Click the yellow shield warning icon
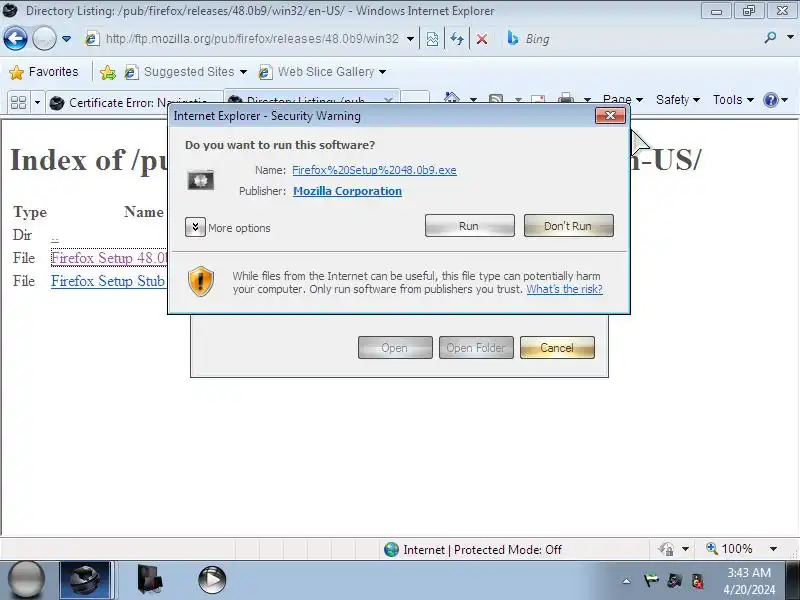Screen dimensions: 800x600 point(201,281)
